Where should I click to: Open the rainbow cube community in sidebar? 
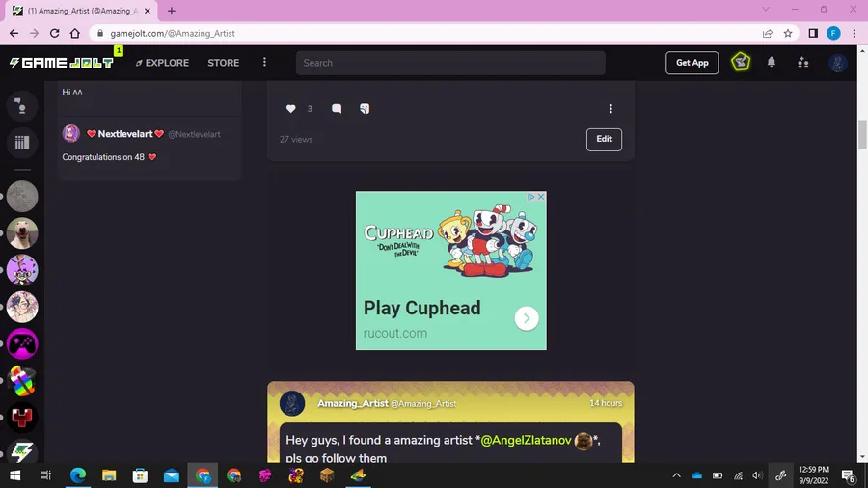[x=22, y=381]
